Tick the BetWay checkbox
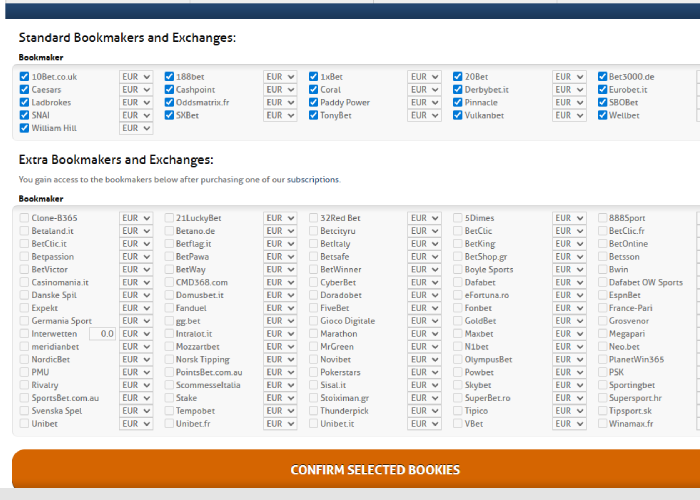The image size is (700, 500). pos(169,269)
